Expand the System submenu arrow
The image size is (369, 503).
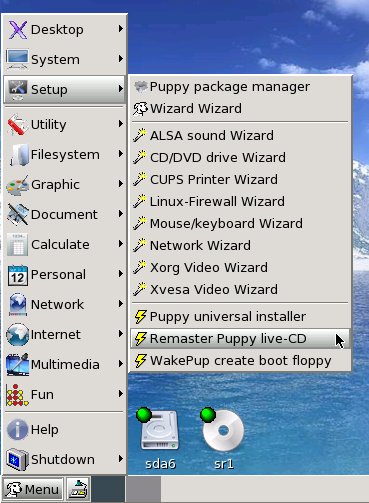[121, 59]
